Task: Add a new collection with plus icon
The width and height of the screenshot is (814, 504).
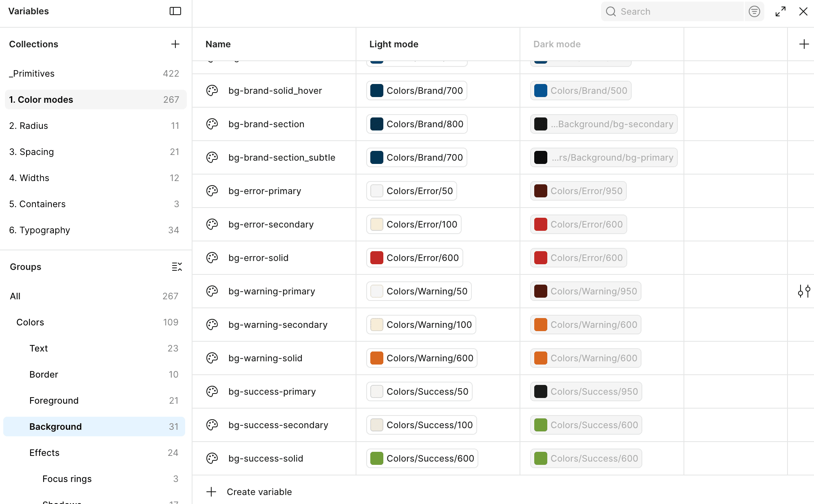Action: pyautogui.click(x=175, y=44)
